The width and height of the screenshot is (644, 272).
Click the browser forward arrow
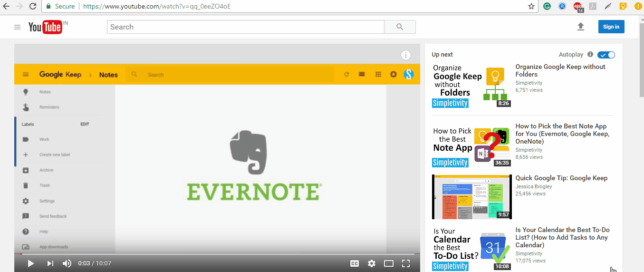[x=19, y=6]
